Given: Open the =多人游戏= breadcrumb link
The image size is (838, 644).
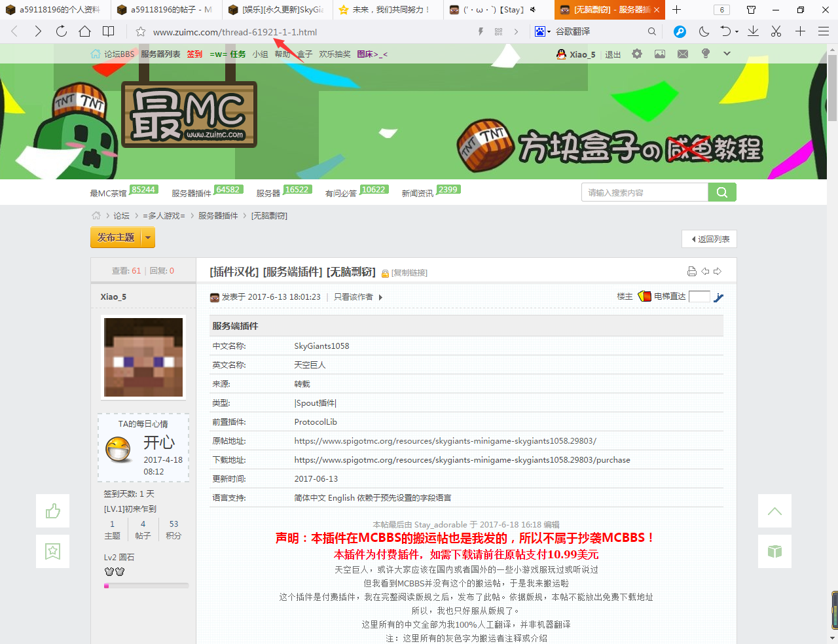Looking at the screenshot, I should coord(164,215).
